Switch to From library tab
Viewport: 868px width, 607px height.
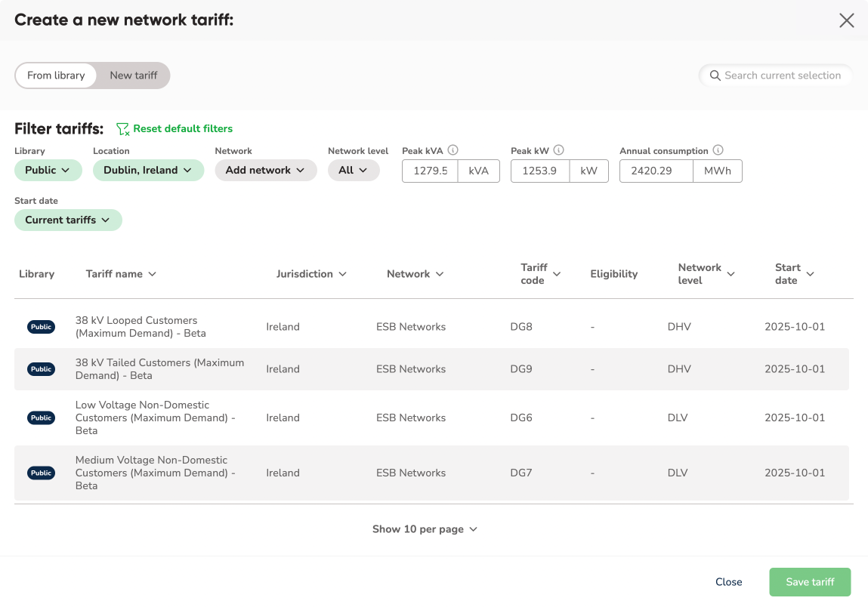(x=56, y=75)
